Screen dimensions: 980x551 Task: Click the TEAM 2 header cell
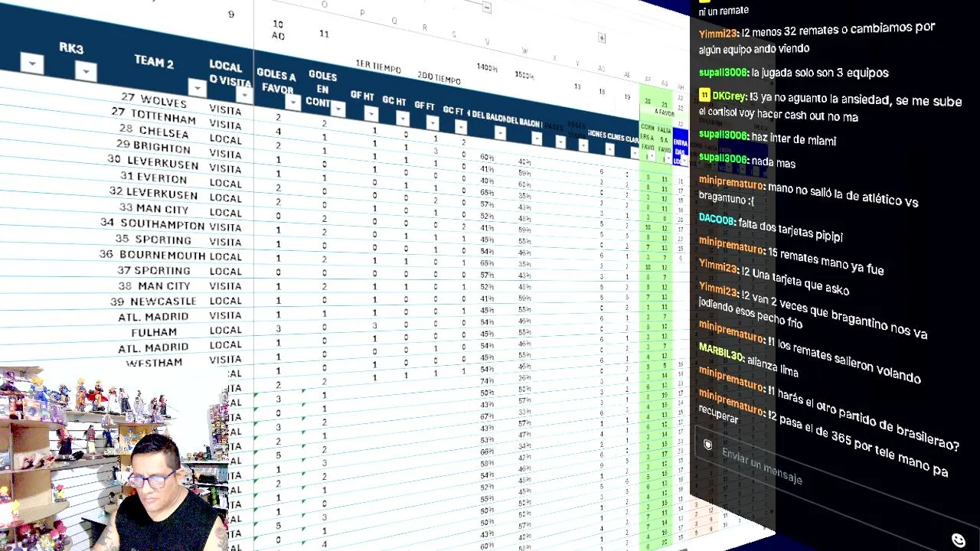pos(154,62)
